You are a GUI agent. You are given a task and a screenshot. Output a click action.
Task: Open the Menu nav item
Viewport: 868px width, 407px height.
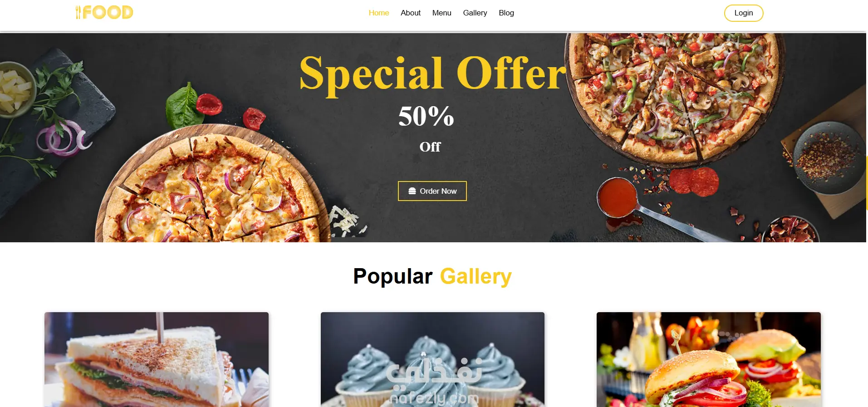point(441,13)
